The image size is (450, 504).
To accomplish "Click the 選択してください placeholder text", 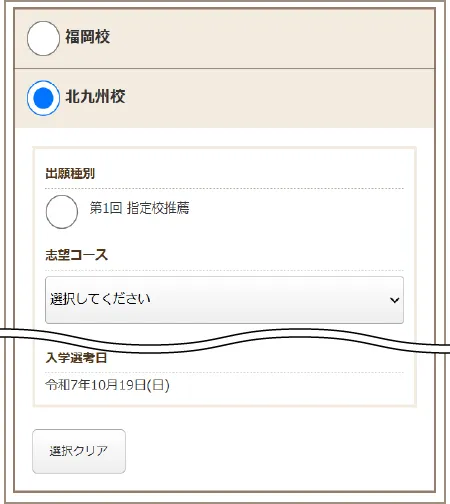I will [100, 299].
